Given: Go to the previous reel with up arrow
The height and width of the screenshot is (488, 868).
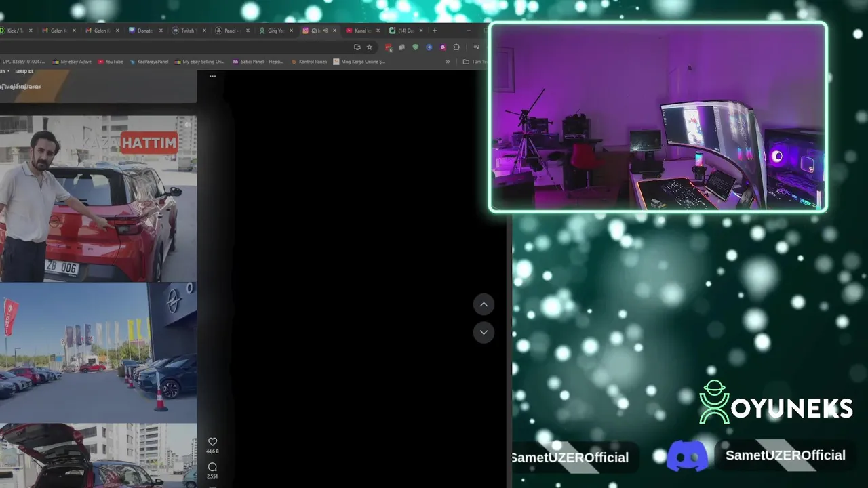Looking at the screenshot, I should point(484,304).
